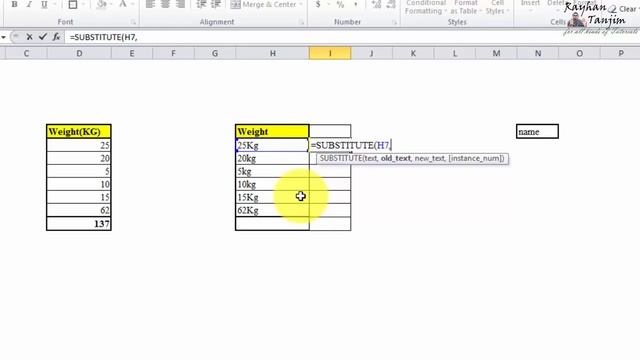
Task: Click the Weight(KG) header cell
Action: [x=79, y=131]
